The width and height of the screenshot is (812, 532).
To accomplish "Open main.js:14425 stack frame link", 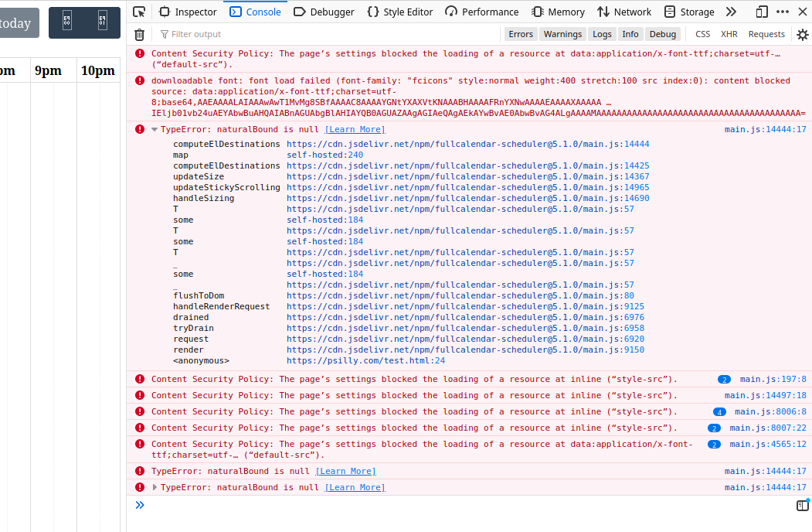I will pyautogui.click(x=467, y=166).
